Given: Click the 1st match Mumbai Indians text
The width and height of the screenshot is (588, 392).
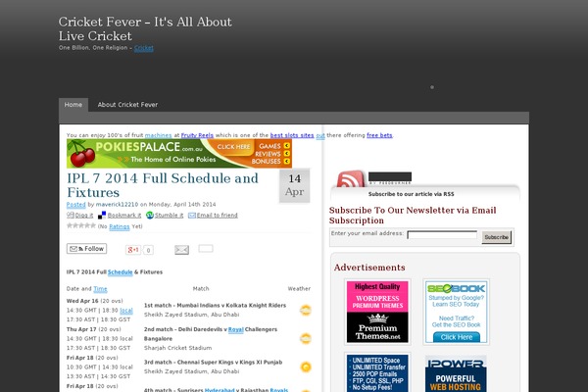Looking at the screenshot, I should (x=215, y=306).
